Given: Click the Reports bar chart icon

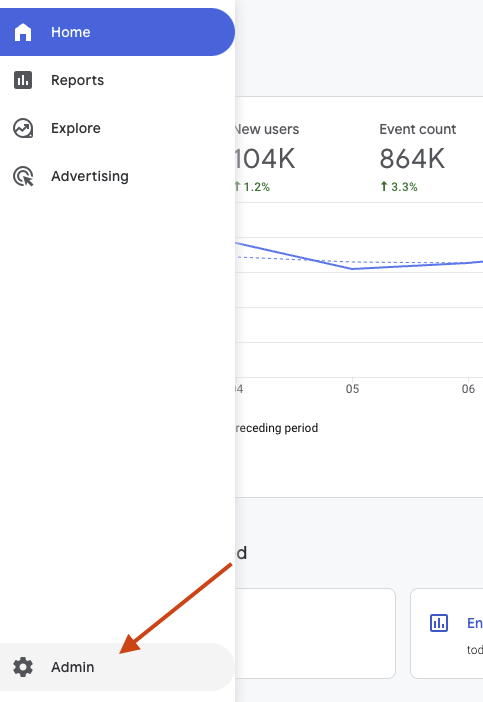Looking at the screenshot, I should pyautogui.click(x=23, y=80).
